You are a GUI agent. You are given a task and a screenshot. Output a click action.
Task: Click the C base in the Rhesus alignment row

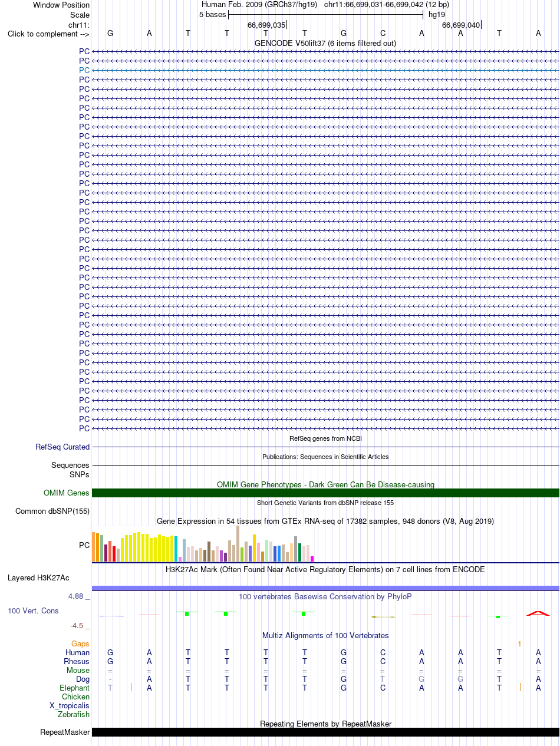(383, 661)
